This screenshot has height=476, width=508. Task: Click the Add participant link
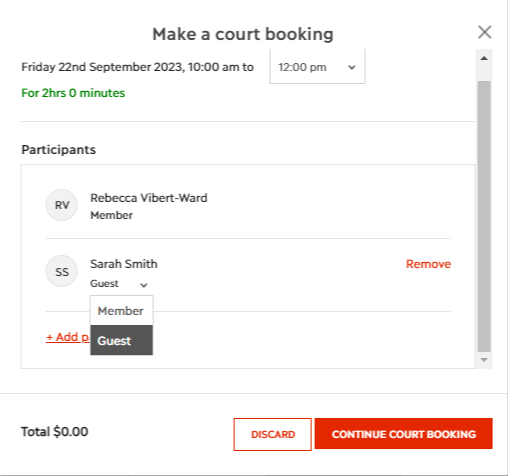pos(68,337)
